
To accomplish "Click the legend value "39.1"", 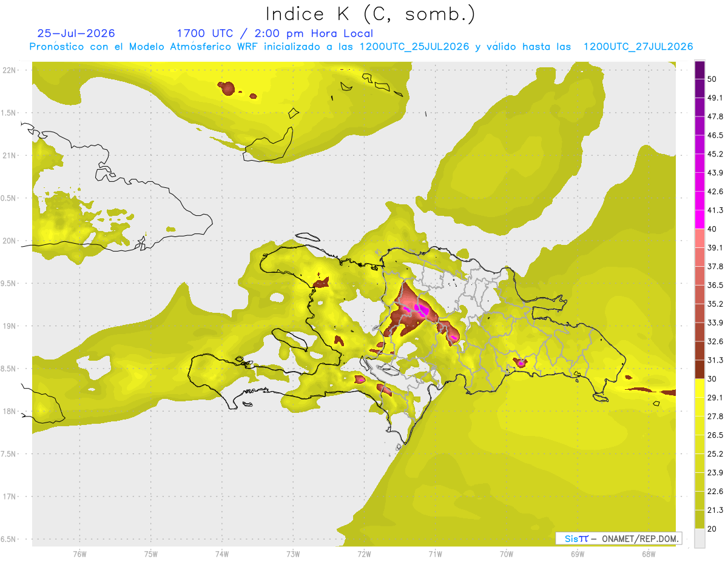I will [715, 247].
